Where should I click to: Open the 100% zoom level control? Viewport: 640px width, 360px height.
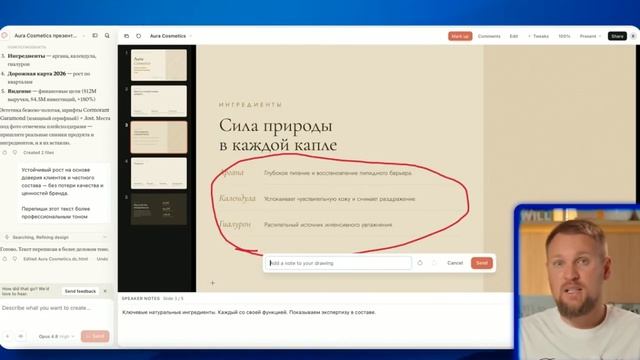(564, 36)
